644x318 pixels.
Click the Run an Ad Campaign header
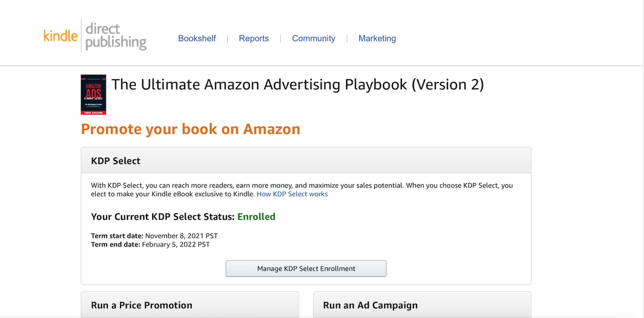click(x=422, y=305)
